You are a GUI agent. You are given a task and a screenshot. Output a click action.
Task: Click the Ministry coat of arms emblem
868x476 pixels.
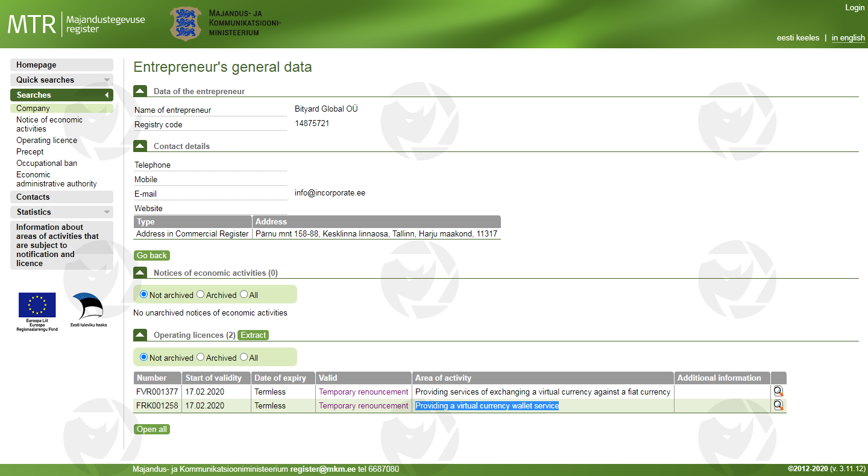(x=184, y=24)
